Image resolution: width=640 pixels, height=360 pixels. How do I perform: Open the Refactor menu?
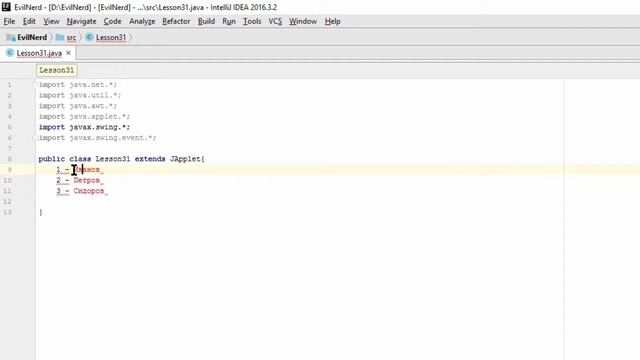pos(176,21)
